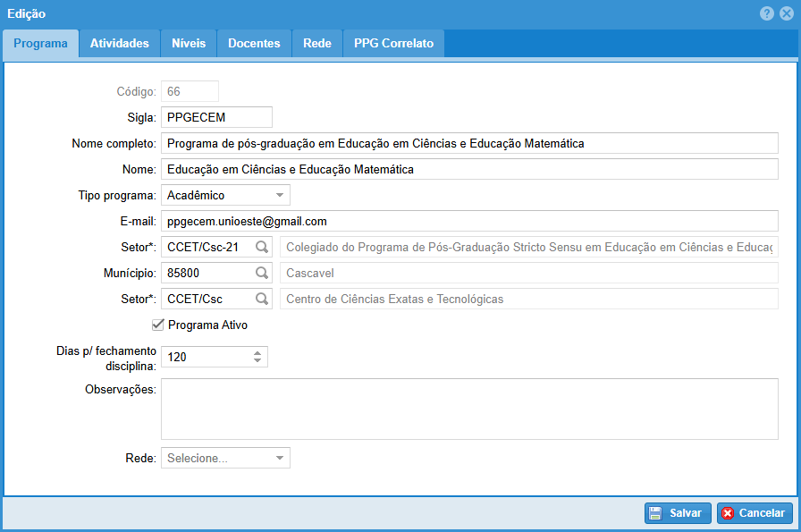Image resolution: width=801 pixels, height=532 pixels.
Task: Select the Rede tab
Action: click(x=317, y=44)
